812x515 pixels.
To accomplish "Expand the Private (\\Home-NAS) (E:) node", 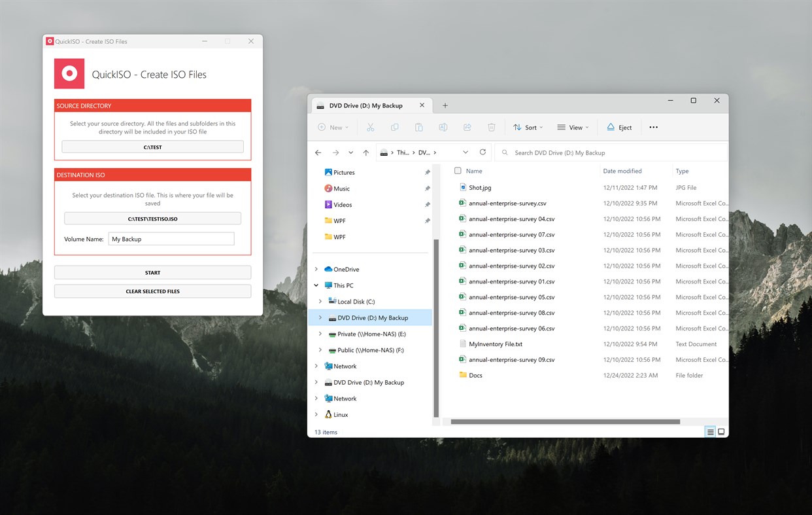I will click(x=320, y=334).
